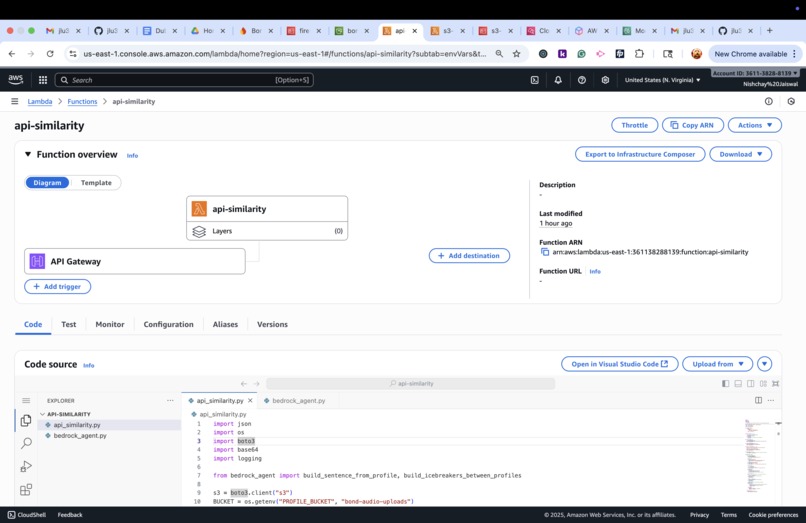Open the info panel circle icon
Image resolution: width=806 pixels, height=523 pixels.
point(768,101)
